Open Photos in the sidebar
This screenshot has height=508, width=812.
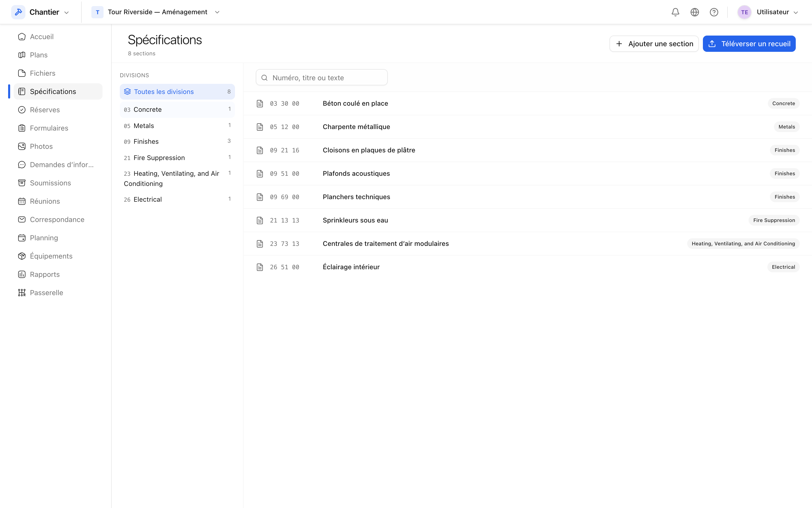[58, 146]
